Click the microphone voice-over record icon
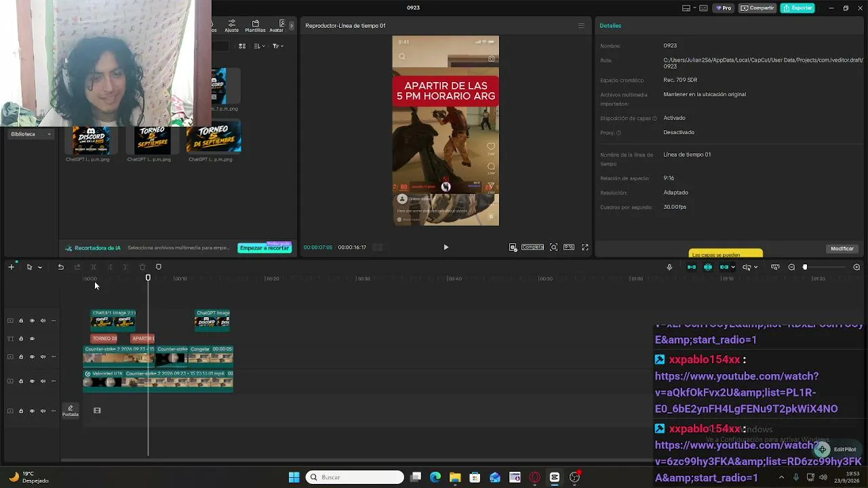Viewport: 868px width, 488px height. 669,267
